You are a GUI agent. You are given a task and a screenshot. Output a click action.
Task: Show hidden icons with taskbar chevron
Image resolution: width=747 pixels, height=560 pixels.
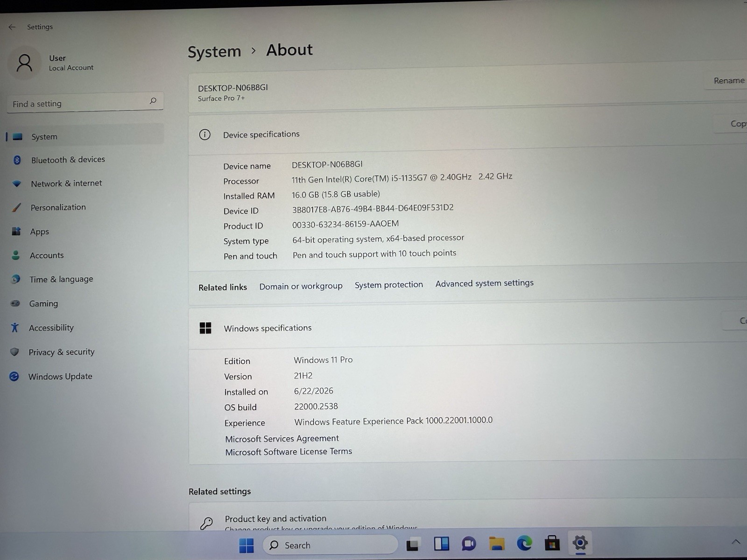[736, 542]
